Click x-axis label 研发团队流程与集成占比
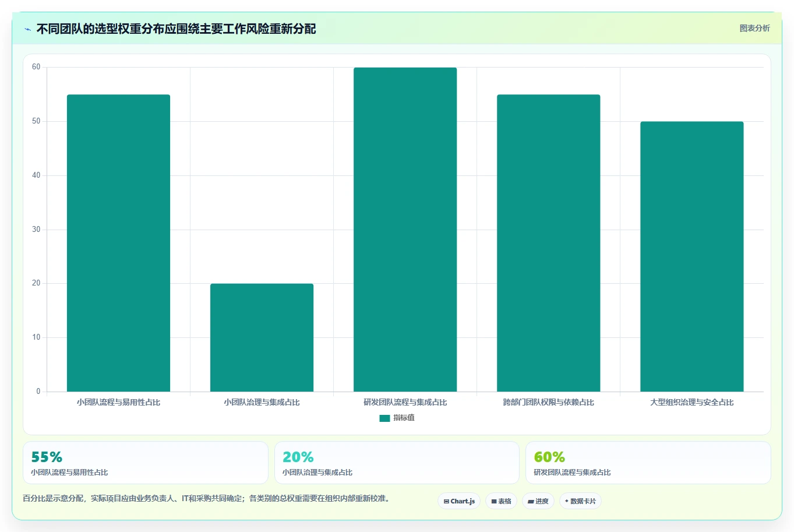 [x=405, y=402]
